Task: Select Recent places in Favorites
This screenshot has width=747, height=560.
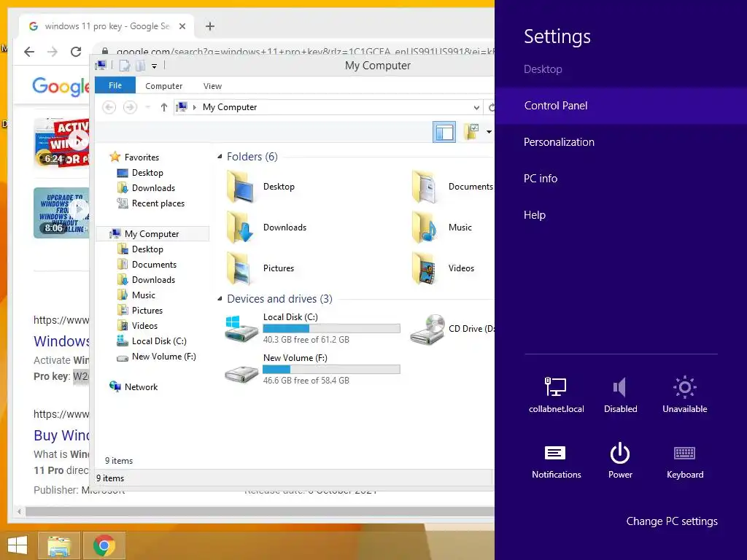Action: click(x=150, y=203)
